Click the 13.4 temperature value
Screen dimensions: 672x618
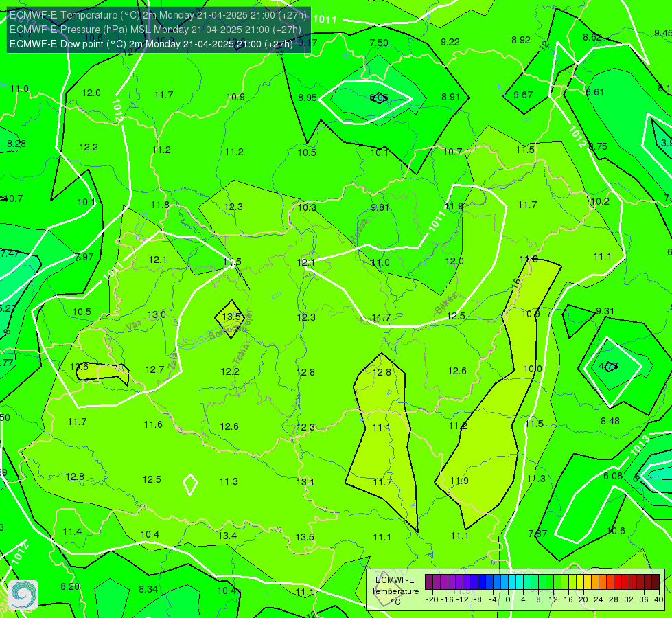pyautogui.click(x=227, y=536)
